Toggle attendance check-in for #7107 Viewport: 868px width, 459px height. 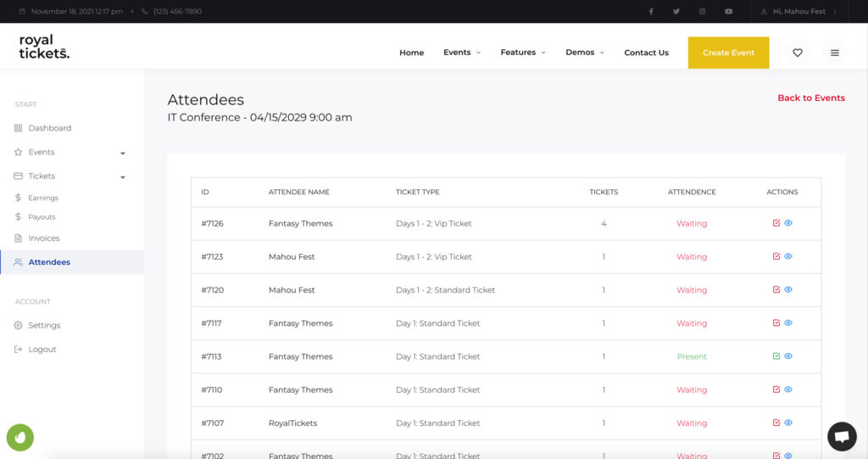(776, 423)
